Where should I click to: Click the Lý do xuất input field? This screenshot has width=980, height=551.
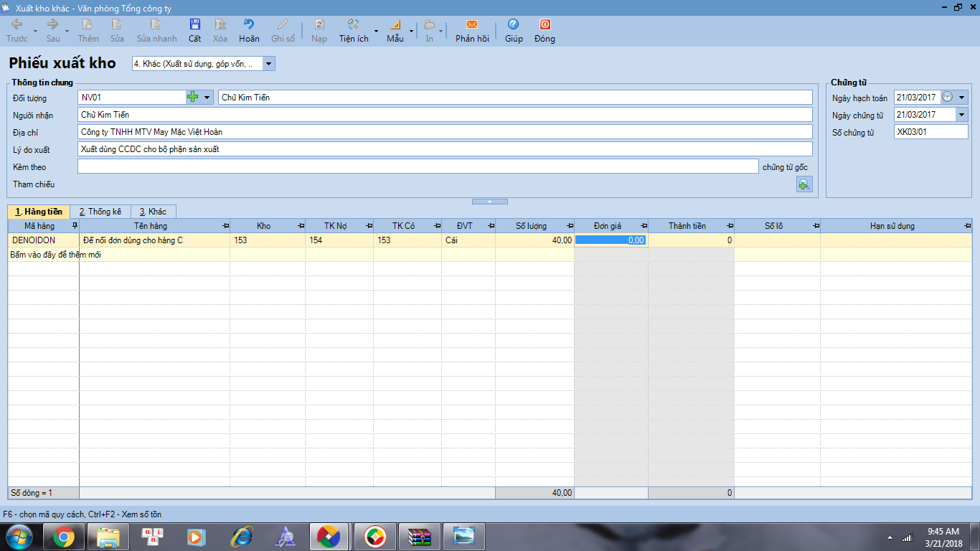(x=445, y=149)
